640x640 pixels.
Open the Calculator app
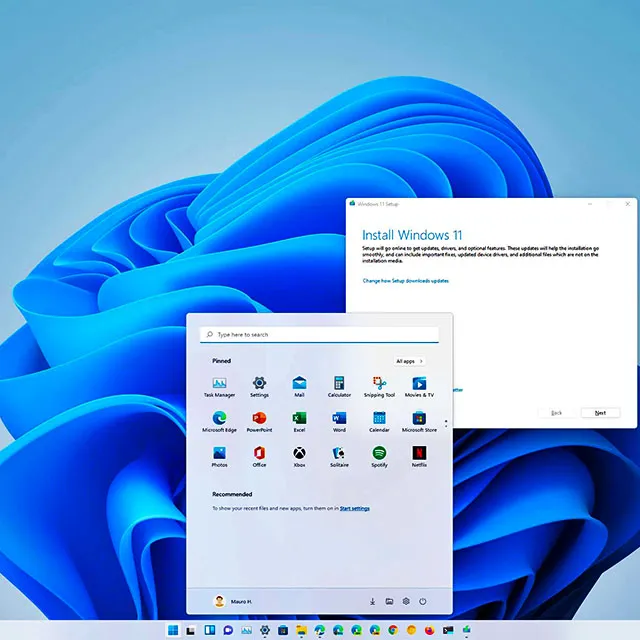coord(339,387)
